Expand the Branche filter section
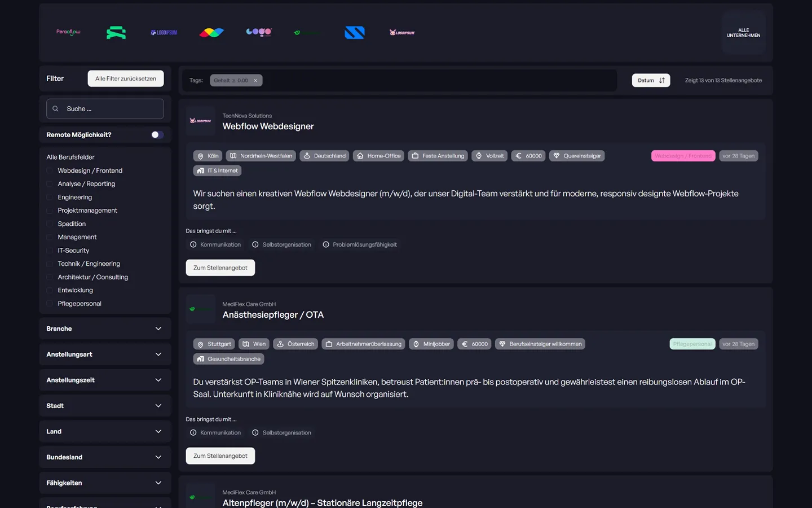This screenshot has height=508, width=812. point(105,328)
